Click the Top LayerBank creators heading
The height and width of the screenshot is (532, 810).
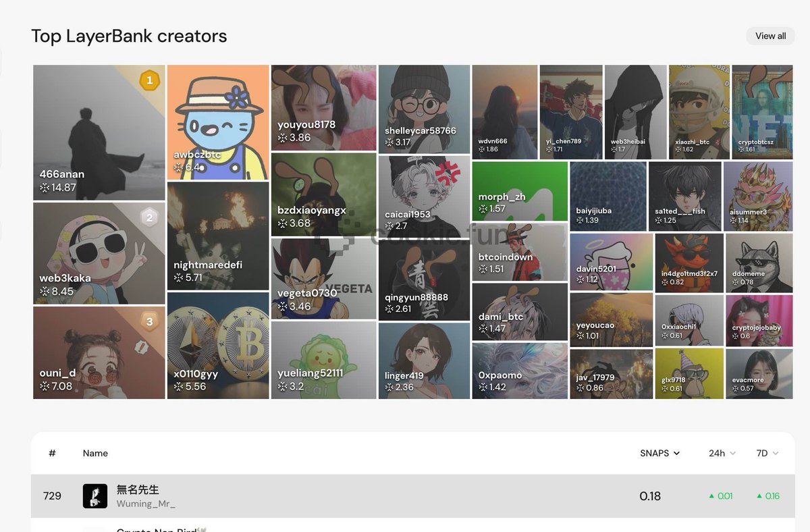pos(129,36)
